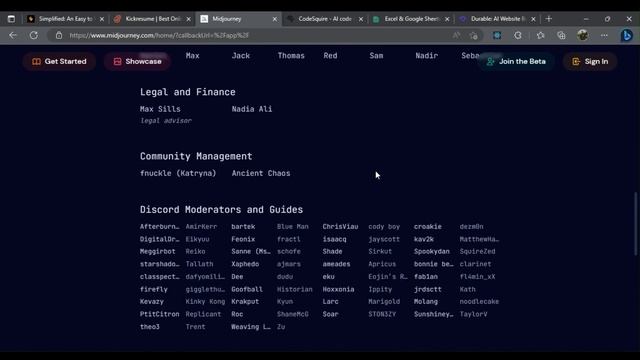Close the CodeSquire tab
This screenshot has height=360, width=640.
point(361,19)
